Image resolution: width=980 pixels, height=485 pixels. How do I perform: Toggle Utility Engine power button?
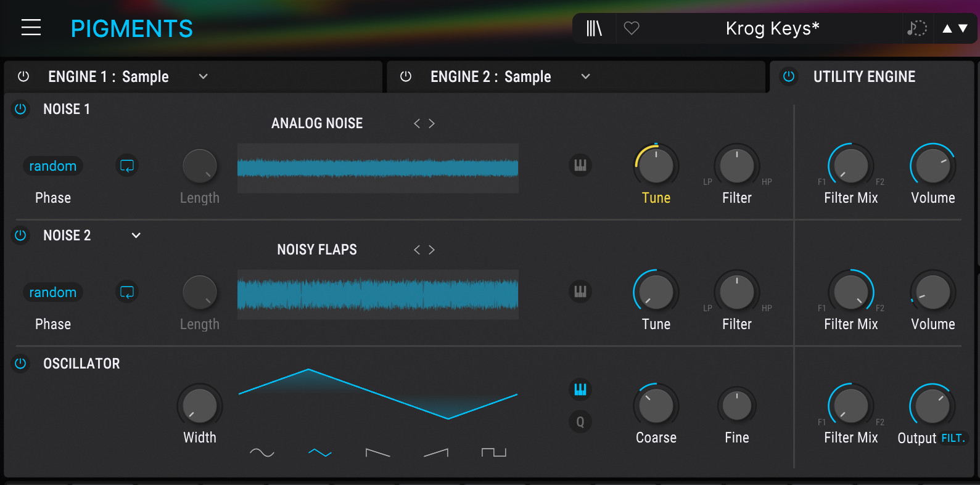789,76
